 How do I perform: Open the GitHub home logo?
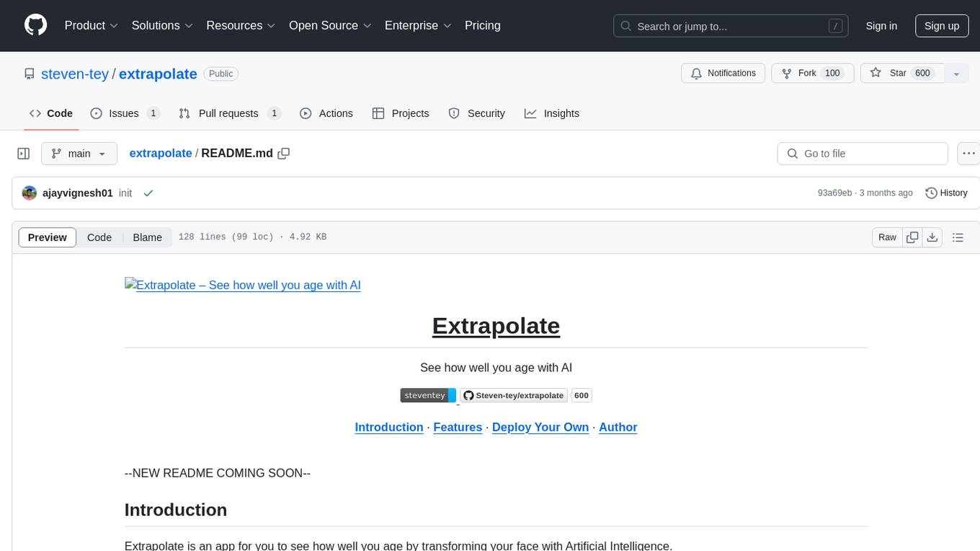click(35, 25)
